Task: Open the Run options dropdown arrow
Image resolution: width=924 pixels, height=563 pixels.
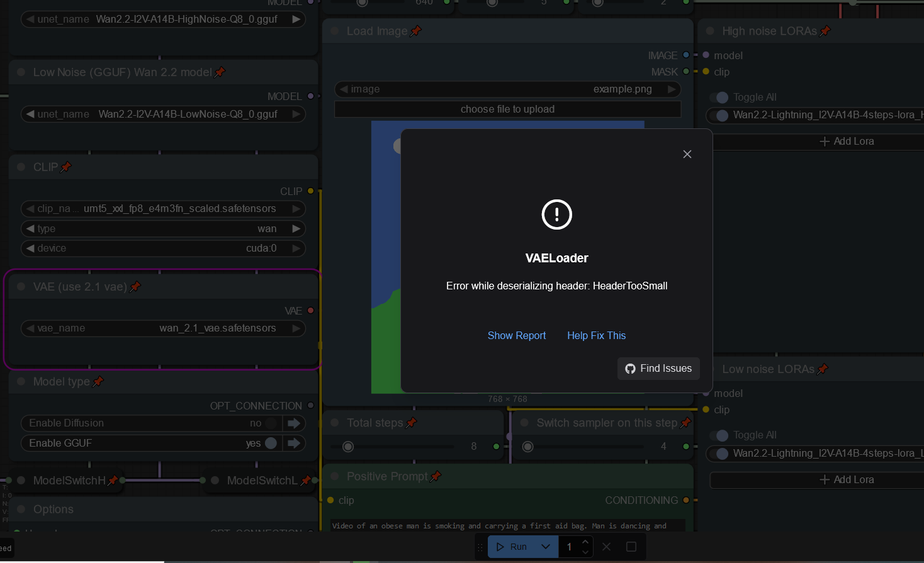Action: (x=546, y=547)
